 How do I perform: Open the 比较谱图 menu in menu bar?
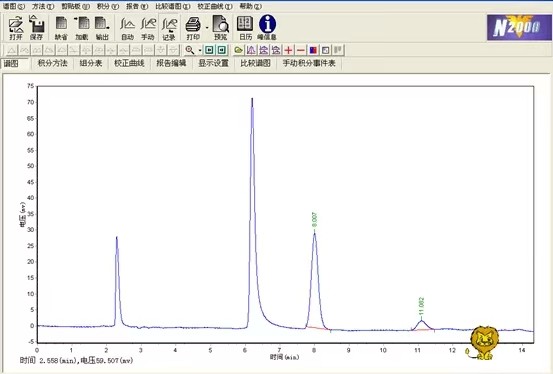(173, 6)
